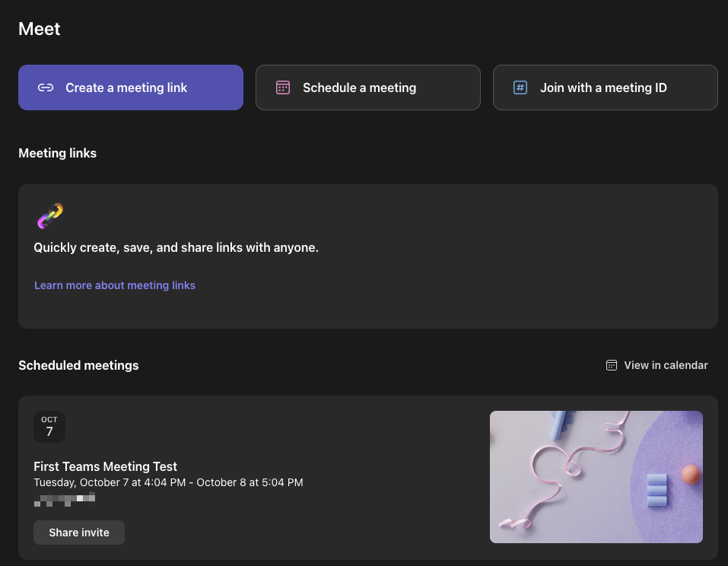Click the Tuesday, October 7 meeting time text

pyautogui.click(x=168, y=482)
